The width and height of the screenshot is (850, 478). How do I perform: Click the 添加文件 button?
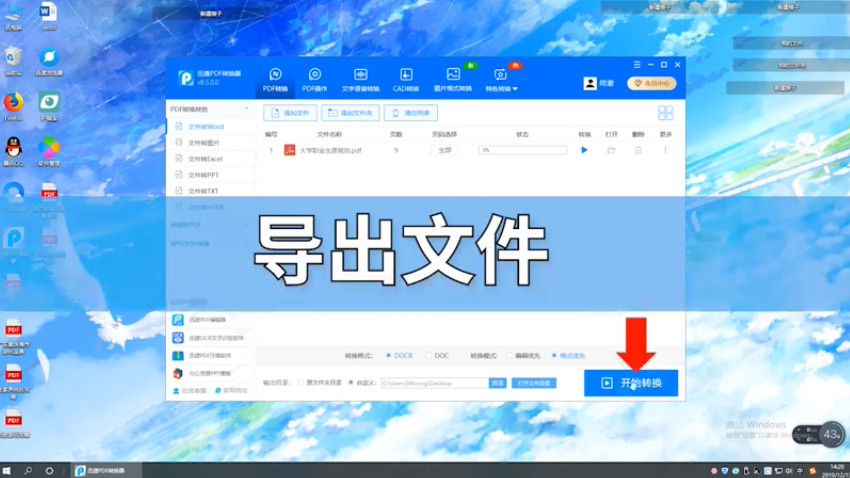tap(290, 113)
